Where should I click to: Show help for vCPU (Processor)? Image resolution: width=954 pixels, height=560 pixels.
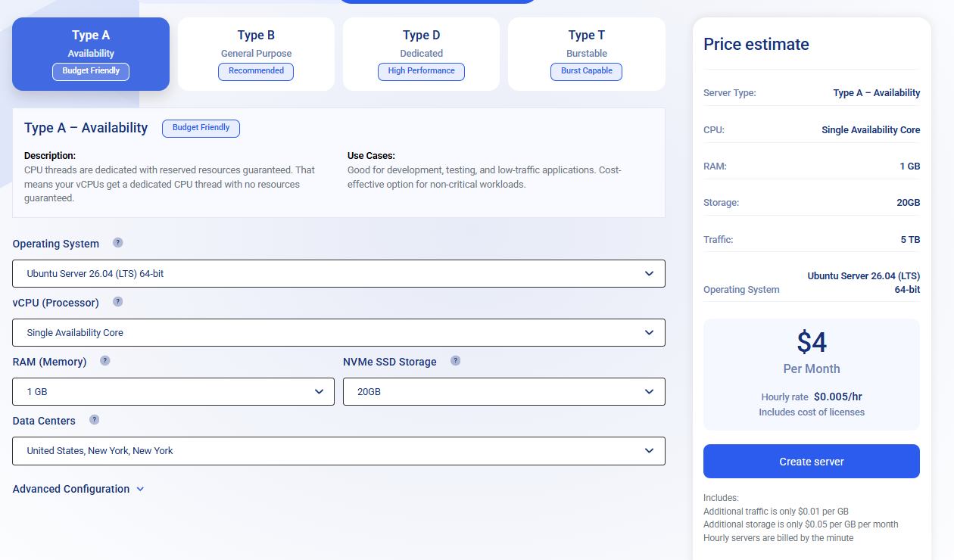[x=117, y=302]
